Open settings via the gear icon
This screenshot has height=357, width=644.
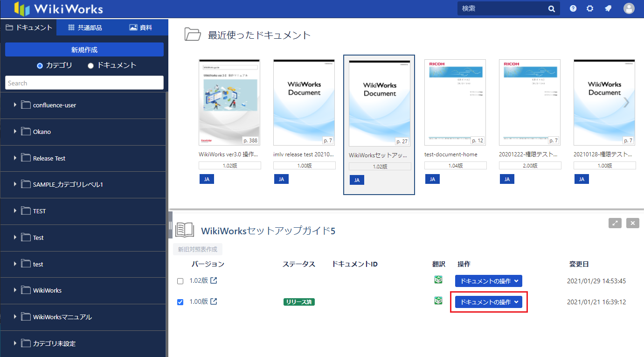coord(590,8)
